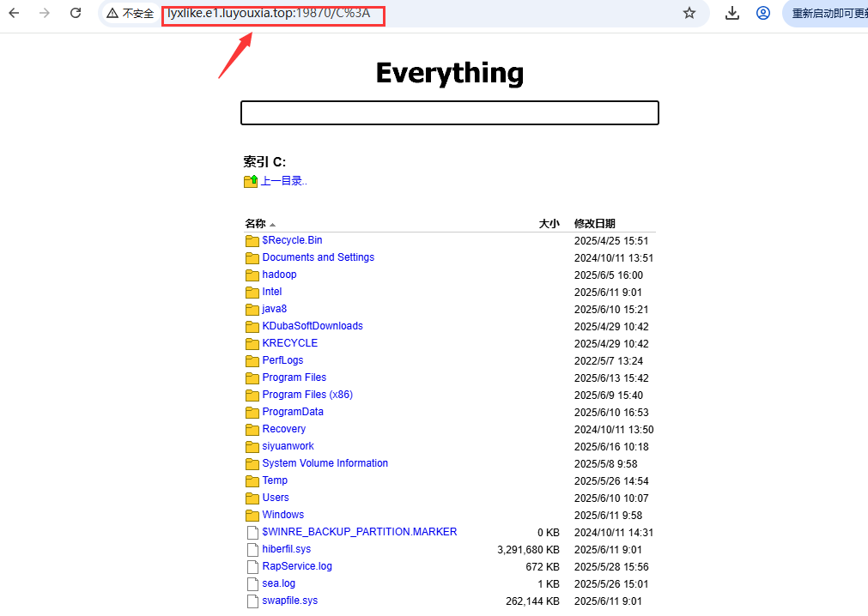Open the Windows folder
Screen dimensions: 868x616
click(282, 514)
